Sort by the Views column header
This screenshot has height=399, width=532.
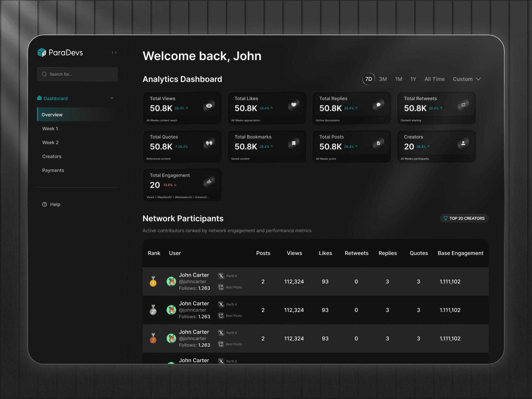point(294,253)
